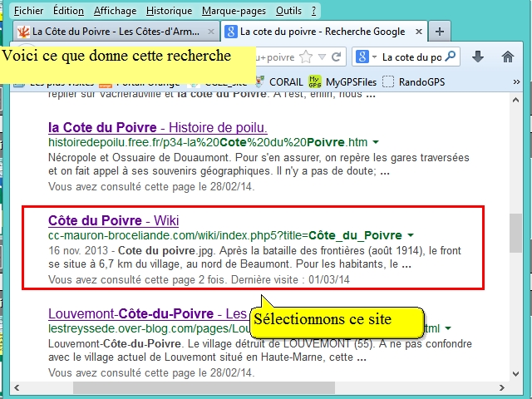
Task: Click the Downloads arrow icon in toolbar
Action: click(478, 57)
